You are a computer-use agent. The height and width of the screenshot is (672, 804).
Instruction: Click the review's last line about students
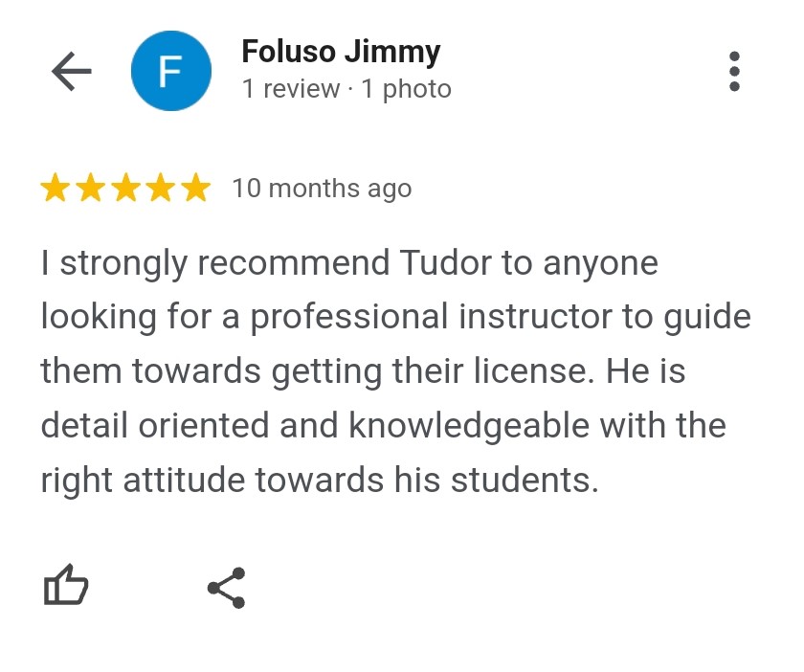pos(319,480)
